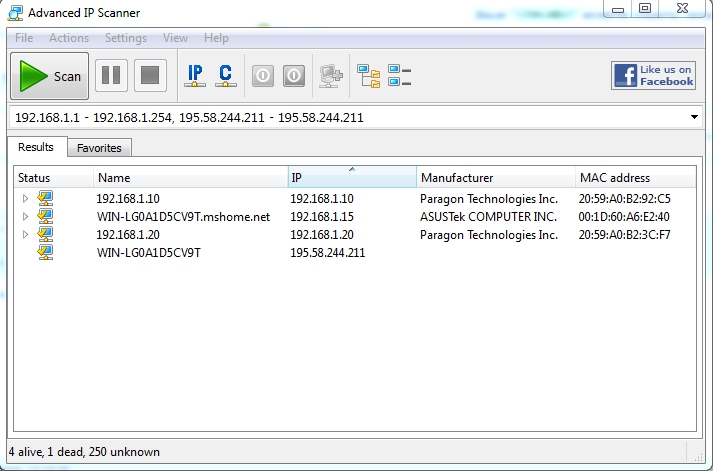This screenshot has width=713, height=471.
Task: Close the Advanced IP Scanner window
Action: 682,8
